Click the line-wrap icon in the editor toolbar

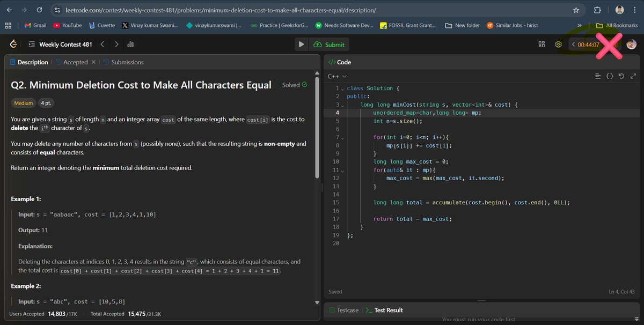598,76
